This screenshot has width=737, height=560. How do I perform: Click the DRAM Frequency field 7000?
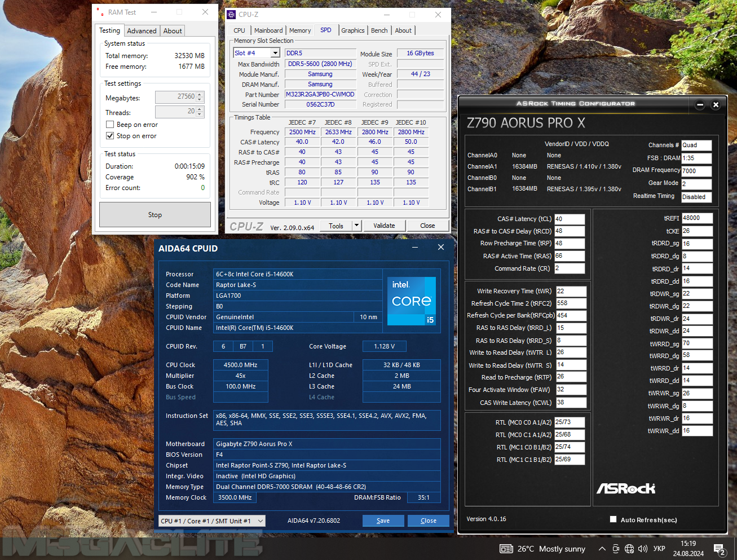click(x=696, y=171)
